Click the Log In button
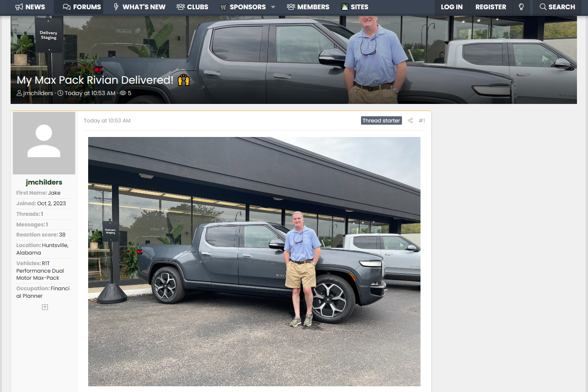Screen dimensions: 588x392 (x=452, y=7)
